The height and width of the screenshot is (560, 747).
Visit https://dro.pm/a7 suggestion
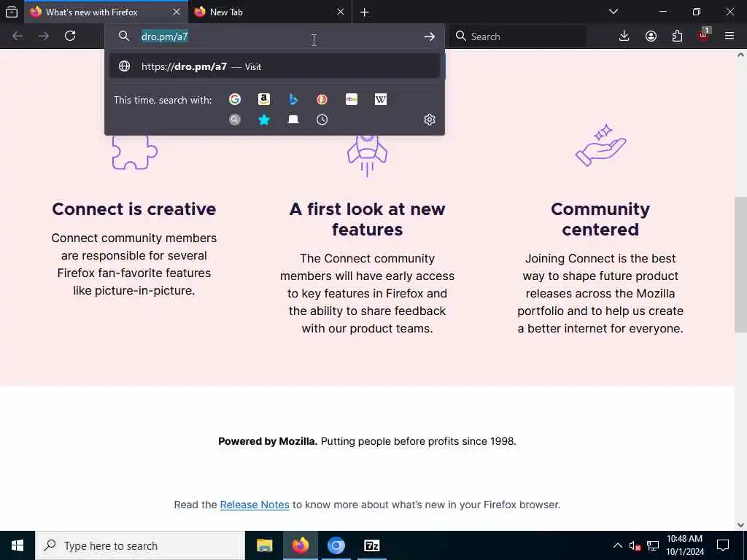pos(274,66)
